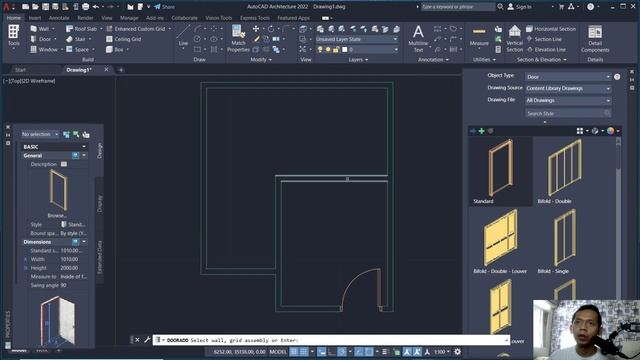Click Browse under door preview in Properties

click(x=57, y=216)
